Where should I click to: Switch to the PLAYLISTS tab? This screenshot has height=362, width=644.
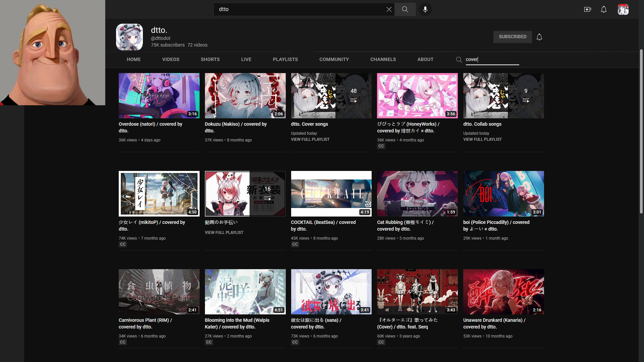pos(285,59)
